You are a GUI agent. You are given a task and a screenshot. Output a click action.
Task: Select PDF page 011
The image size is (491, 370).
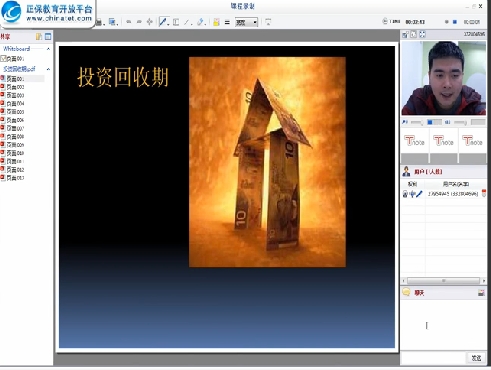click(x=13, y=161)
